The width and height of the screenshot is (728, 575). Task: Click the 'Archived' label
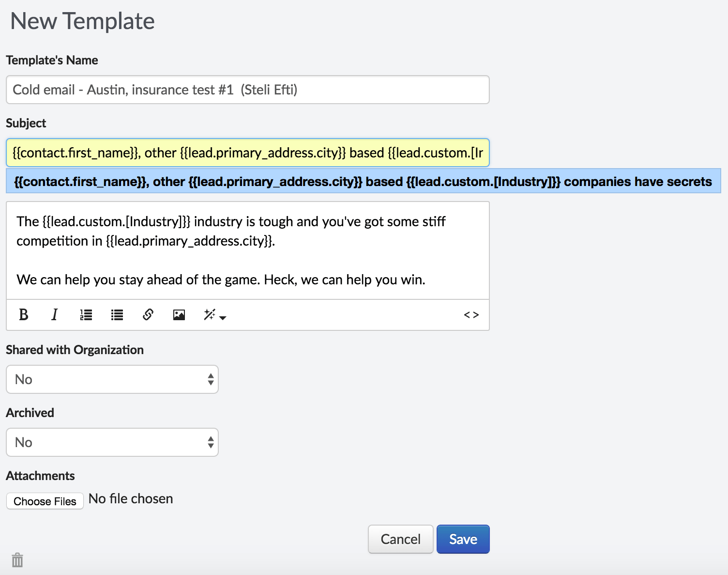pyautogui.click(x=30, y=413)
